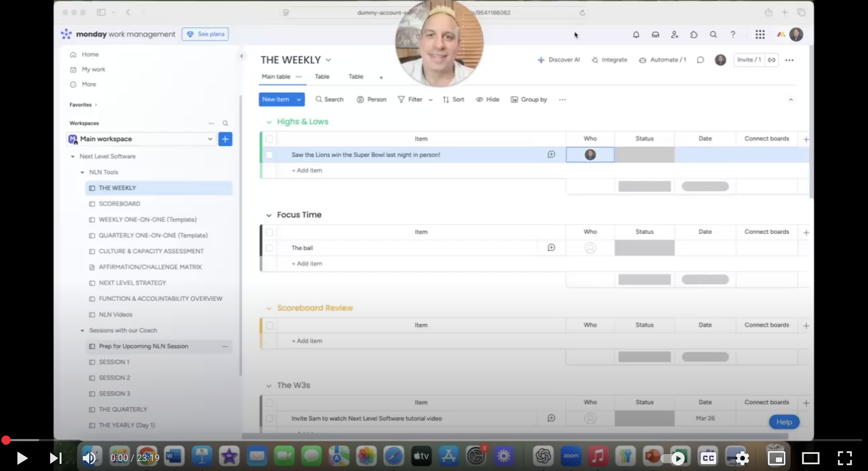Click the top bar search magnifier
This screenshot has width=868, height=471.
click(x=713, y=34)
